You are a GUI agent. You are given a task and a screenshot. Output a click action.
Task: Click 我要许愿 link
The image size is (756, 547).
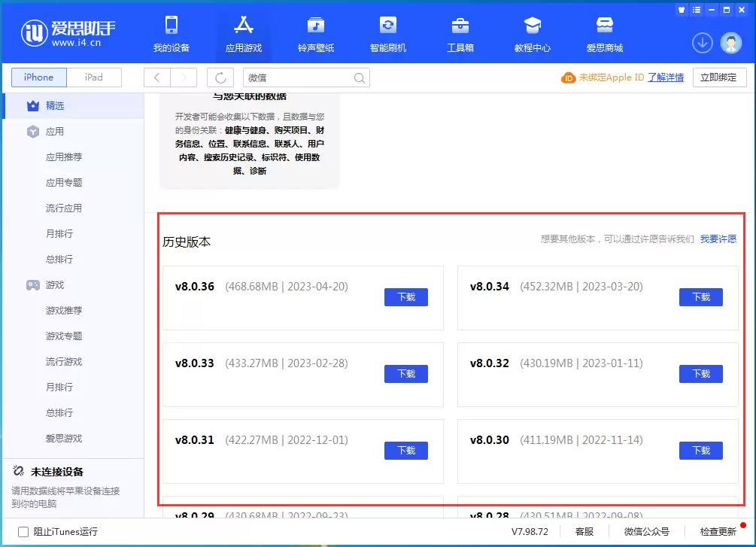click(718, 239)
